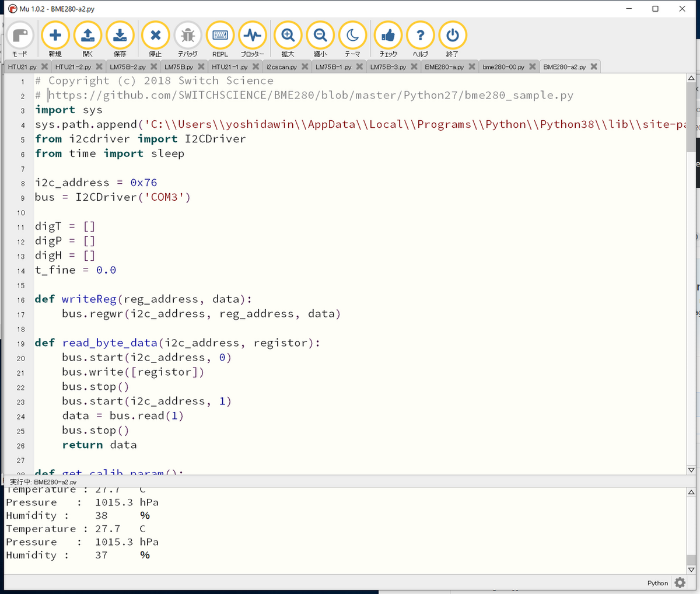
Task: Quit Mu with the 終了 power icon
Action: point(453,36)
